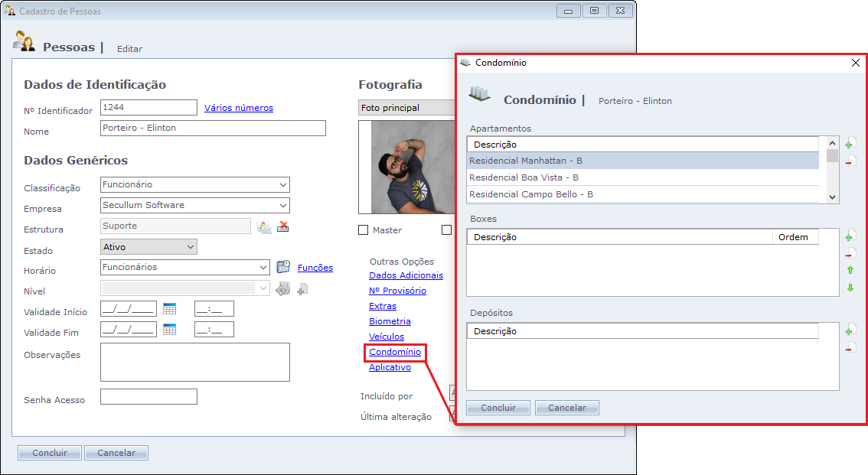Click the green up arrow beside Boxes

coord(850,271)
